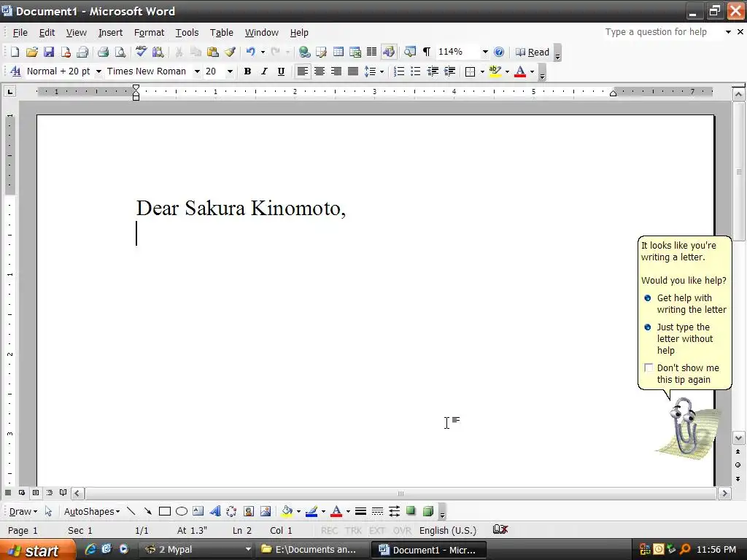Click the Undo arrow icon
This screenshot has width=747, height=560.
pyautogui.click(x=251, y=52)
